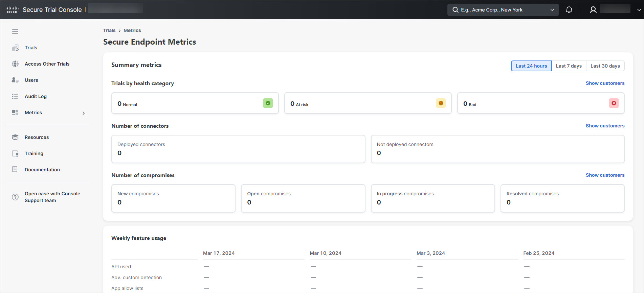Click Metrics in the breadcrumb

pos(132,30)
